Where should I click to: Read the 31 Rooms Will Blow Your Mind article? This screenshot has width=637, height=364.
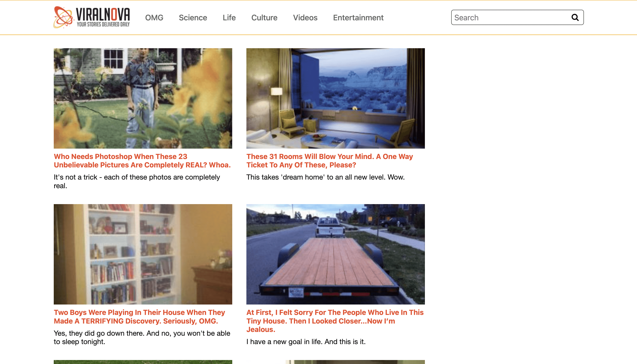[329, 161]
